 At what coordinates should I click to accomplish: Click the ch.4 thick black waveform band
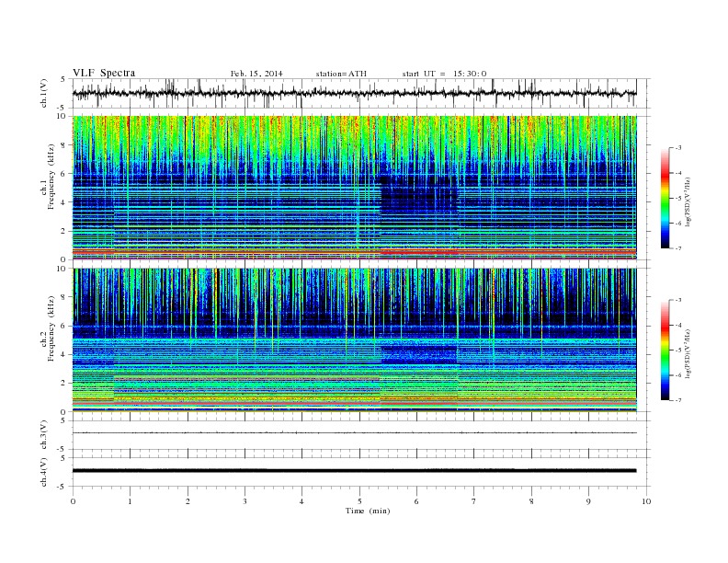coord(354,471)
